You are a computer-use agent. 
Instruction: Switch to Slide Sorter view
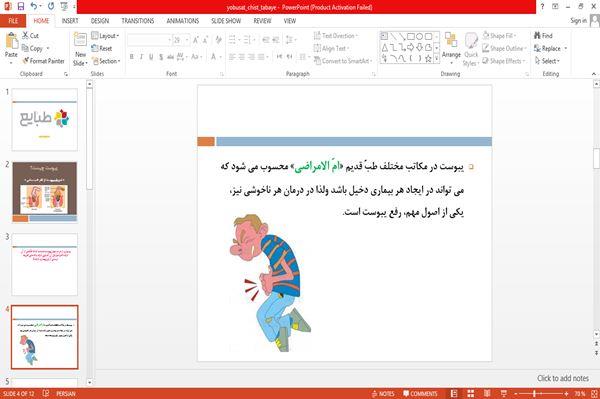[471, 394]
